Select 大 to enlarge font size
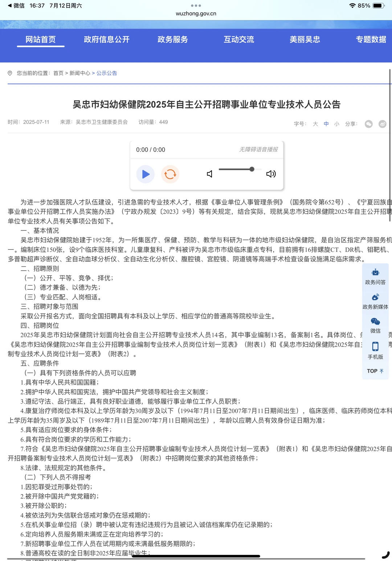 click(x=315, y=124)
